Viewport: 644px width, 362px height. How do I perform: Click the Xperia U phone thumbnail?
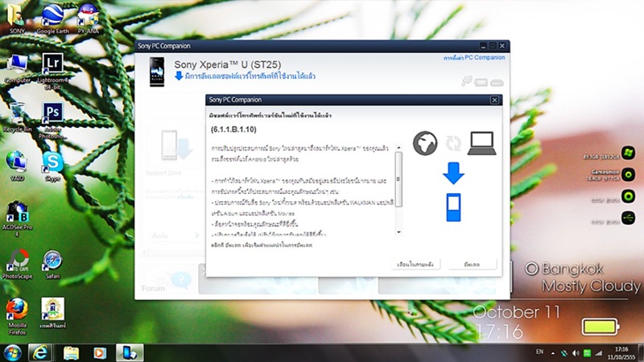(x=157, y=72)
